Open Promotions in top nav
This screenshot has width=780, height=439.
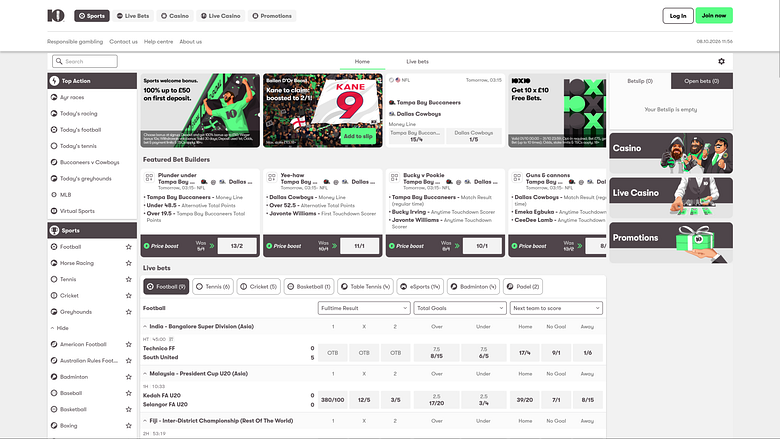pyautogui.click(x=272, y=16)
